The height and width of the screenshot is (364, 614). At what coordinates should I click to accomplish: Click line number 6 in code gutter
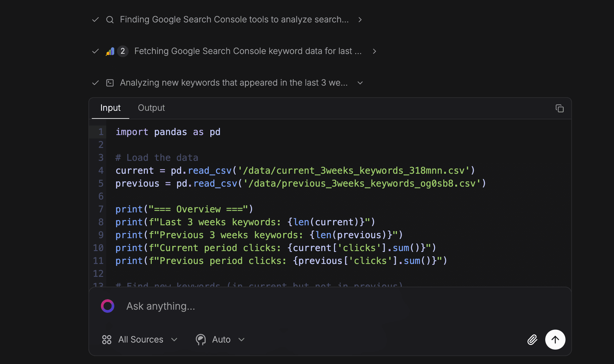[101, 196]
